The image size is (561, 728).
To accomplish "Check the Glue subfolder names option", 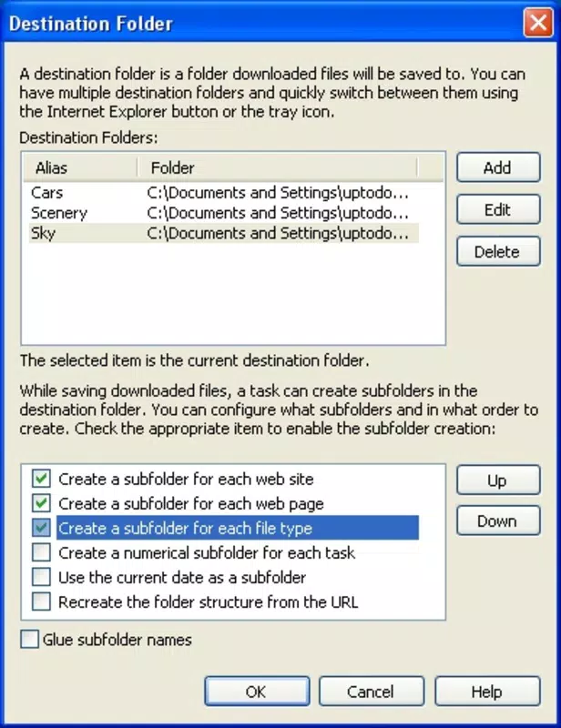I will (29, 640).
